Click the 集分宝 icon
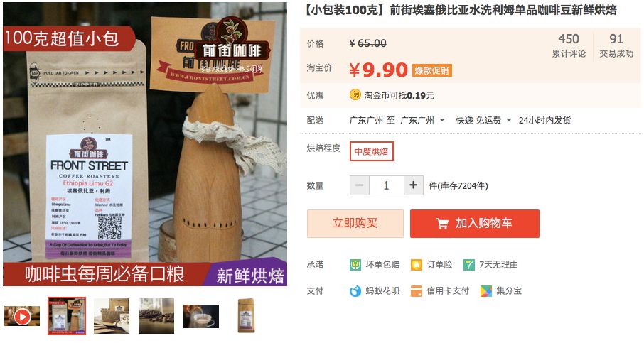Viewport: 644px width, 343px height. [x=486, y=291]
